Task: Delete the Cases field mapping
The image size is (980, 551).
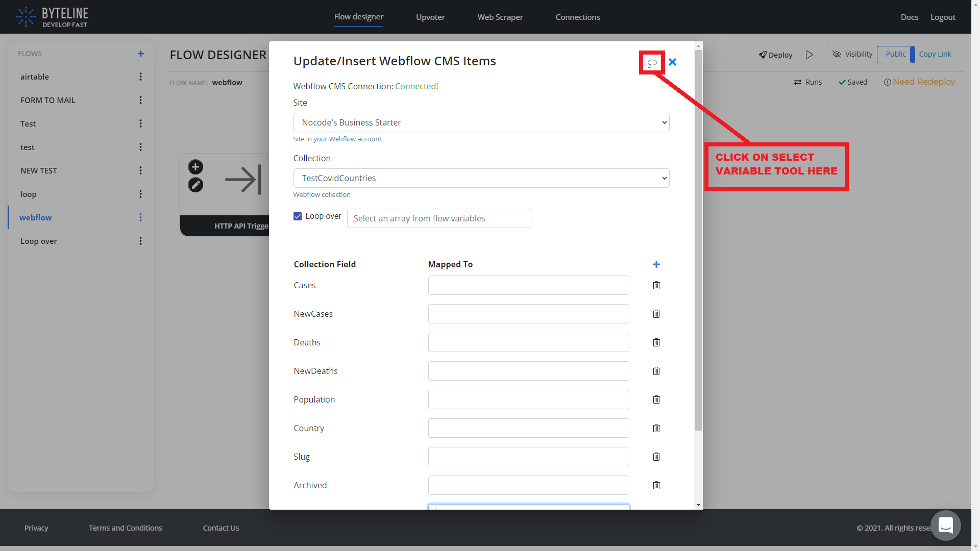Action: [656, 285]
